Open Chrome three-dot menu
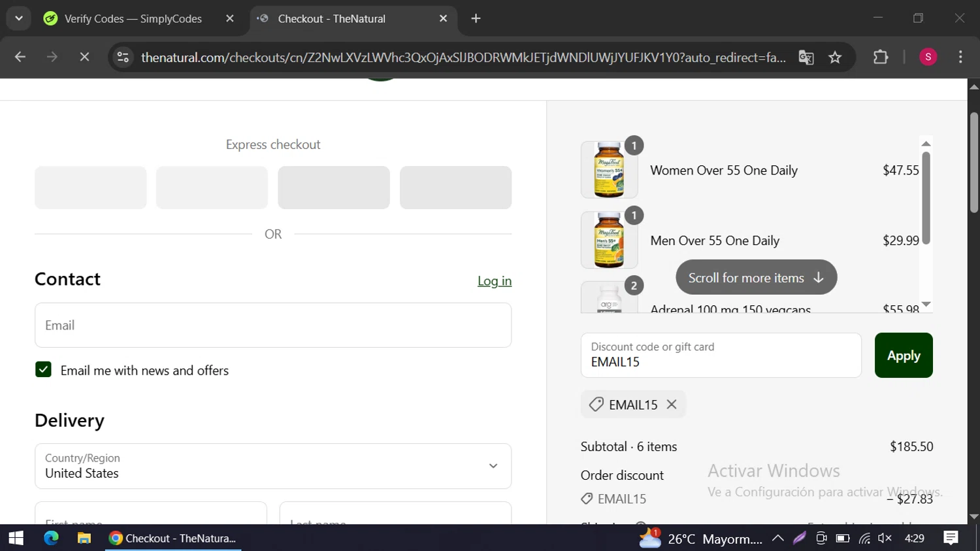 [x=960, y=58]
